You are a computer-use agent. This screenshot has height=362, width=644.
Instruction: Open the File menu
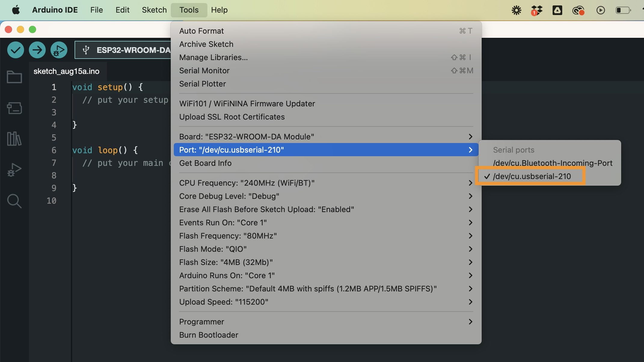click(97, 10)
